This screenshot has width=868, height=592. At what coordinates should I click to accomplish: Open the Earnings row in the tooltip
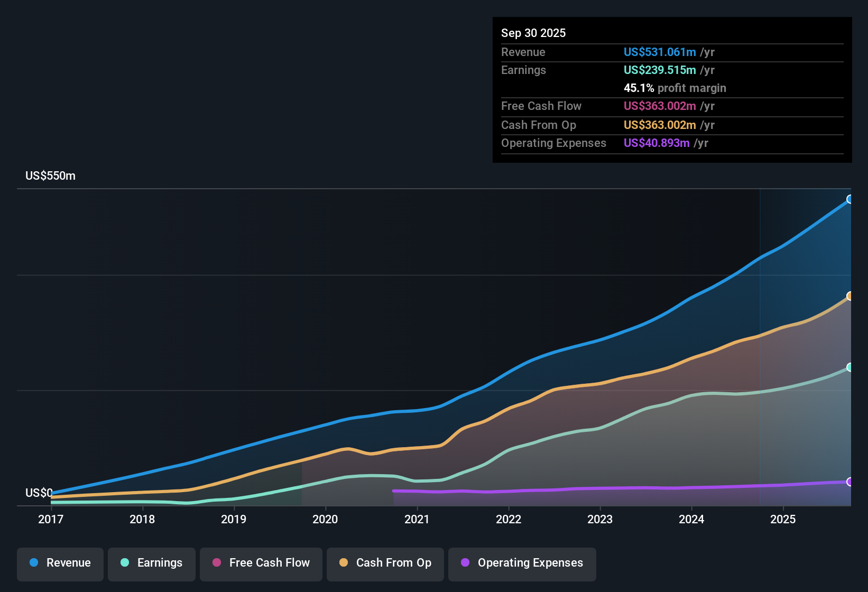523,70
